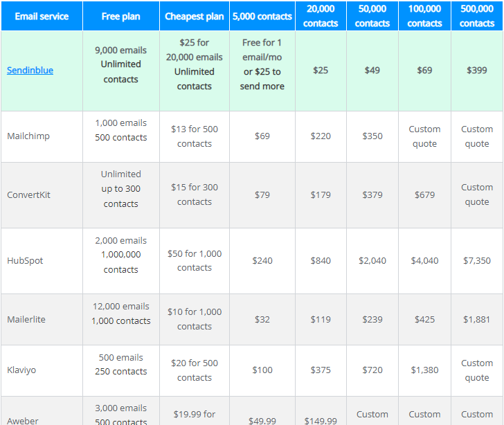The width and height of the screenshot is (504, 425).
Task: Click the '500,000 contacts' column header
Action: coord(477,16)
